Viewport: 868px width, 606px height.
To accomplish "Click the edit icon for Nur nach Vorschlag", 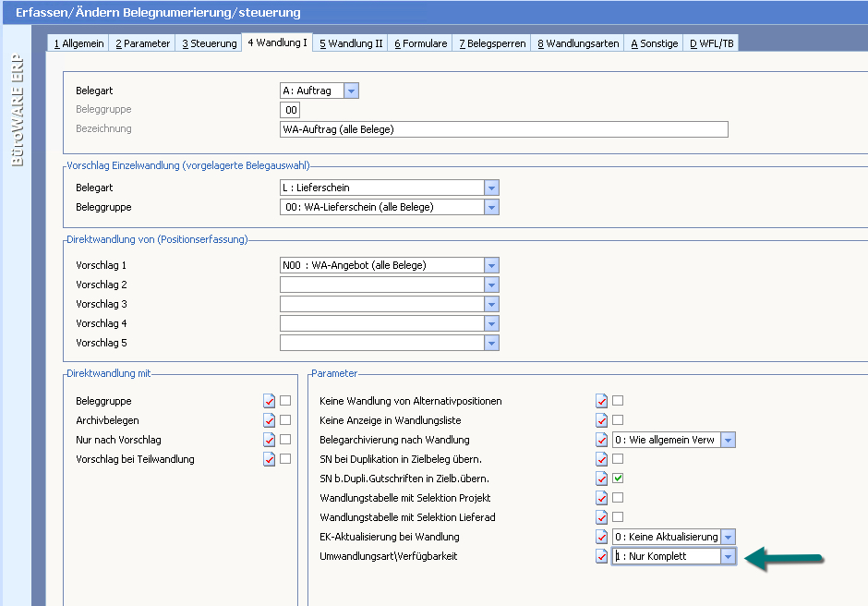I will coord(270,440).
